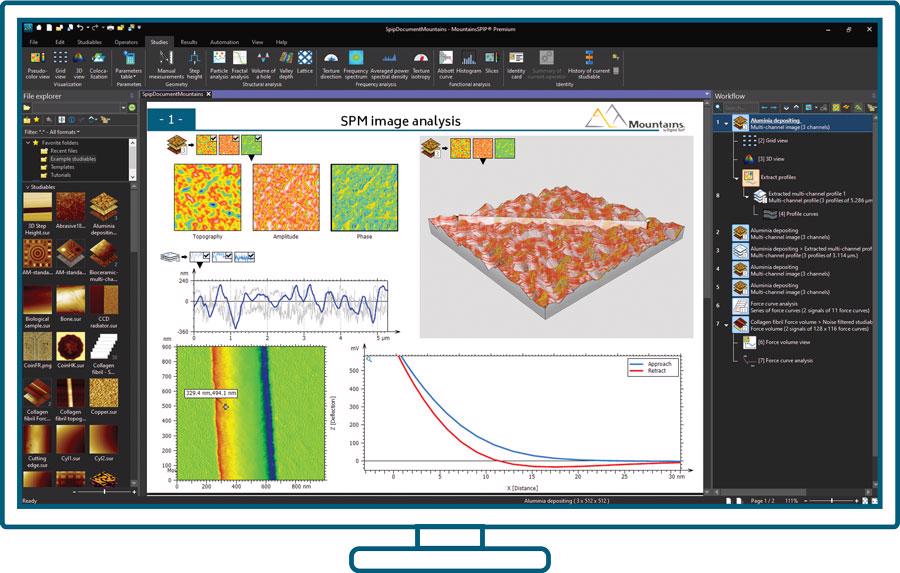Show the Identity card
The image size is (900, 573).
coord(516,65)
